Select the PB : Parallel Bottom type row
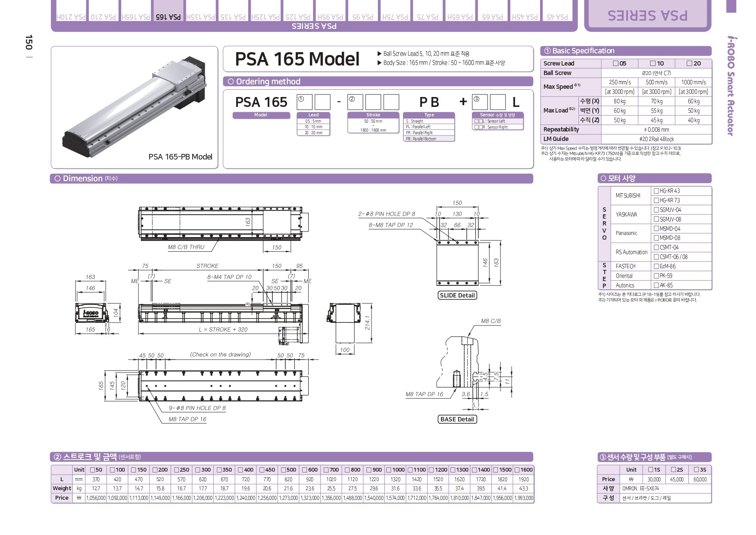 click(429, 139)
